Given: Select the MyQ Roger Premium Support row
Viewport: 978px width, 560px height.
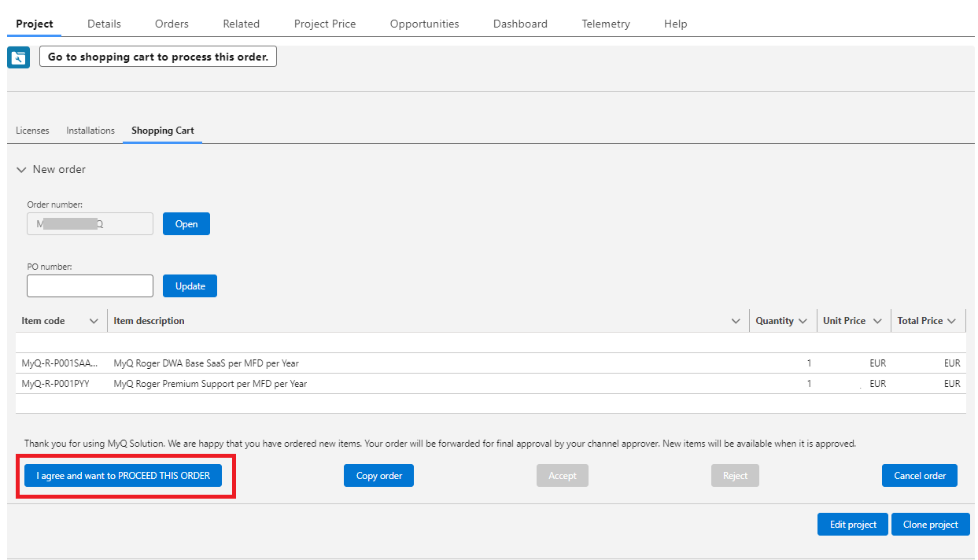Looking at the screenshot, I should 210,384.
